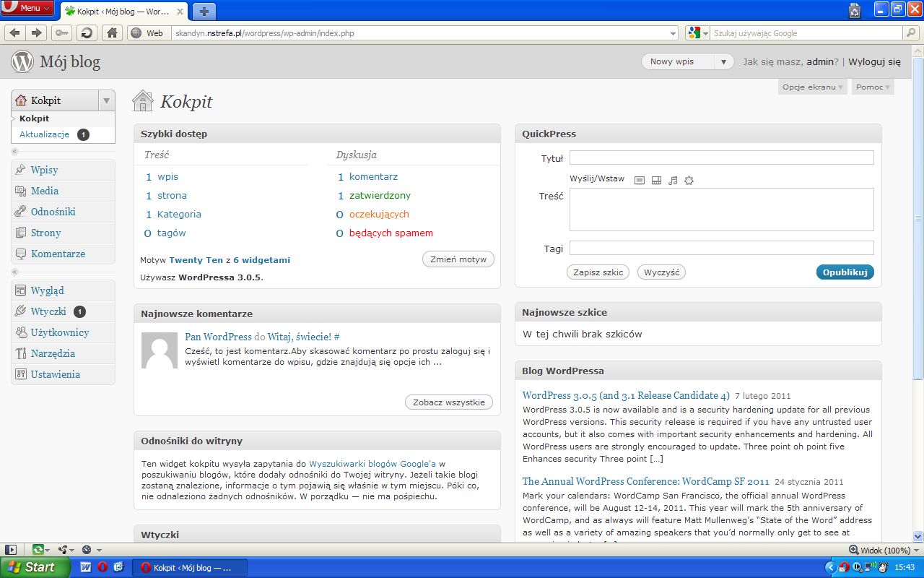
Task: Open the password wand key button
Action: click(62, 33)
